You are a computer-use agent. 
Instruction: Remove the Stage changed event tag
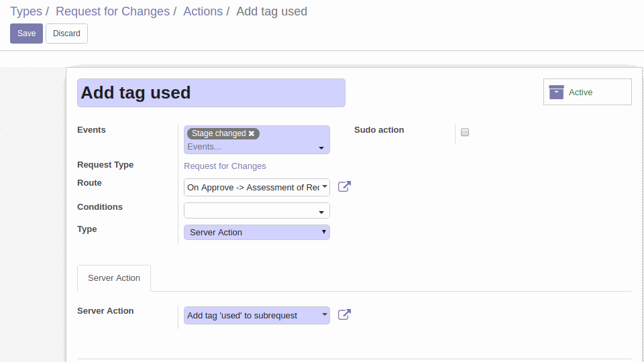252,133
